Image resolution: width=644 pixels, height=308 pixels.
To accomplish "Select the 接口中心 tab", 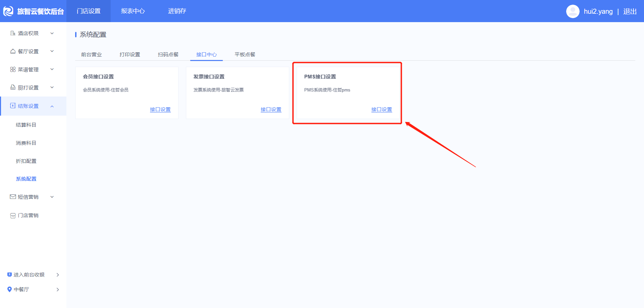I will pyautogui.click(x=207, y=54).
